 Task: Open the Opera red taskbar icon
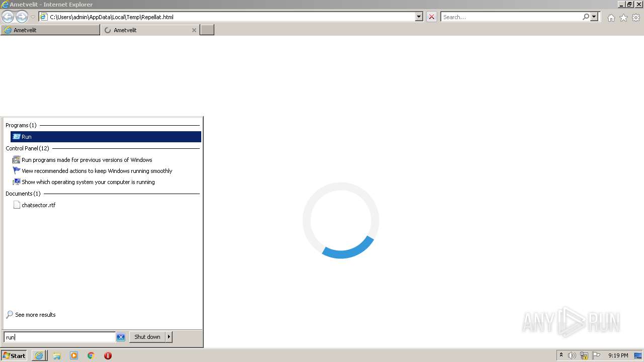click(x=108, y=355)
